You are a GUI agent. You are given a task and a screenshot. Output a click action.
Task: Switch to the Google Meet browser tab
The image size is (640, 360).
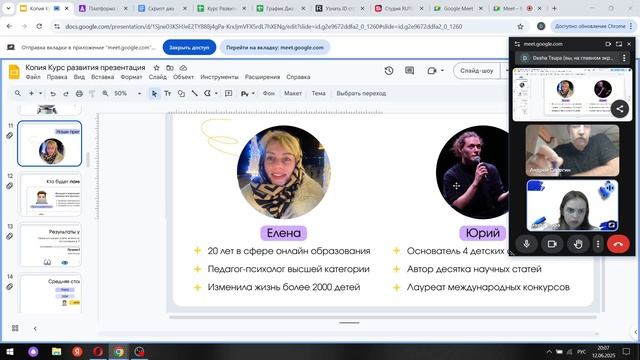pyautogui.click(x=458, y=8)
